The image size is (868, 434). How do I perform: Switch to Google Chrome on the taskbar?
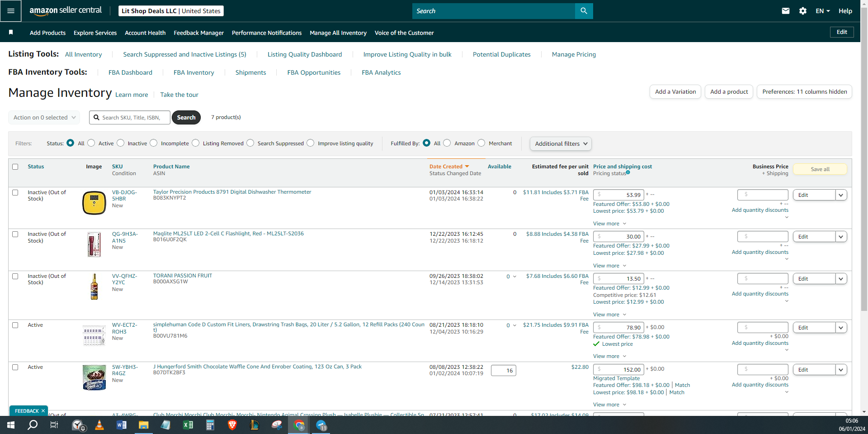click(299, 425)
